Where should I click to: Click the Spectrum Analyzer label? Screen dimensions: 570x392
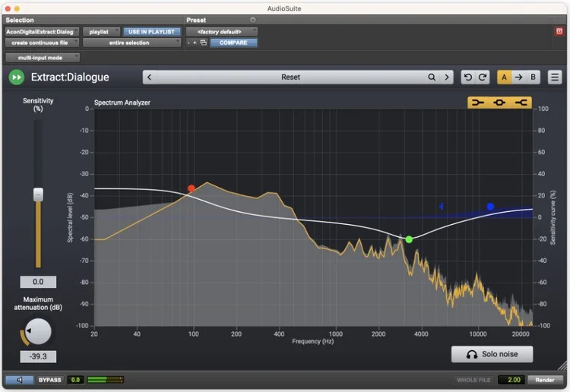click(122, 103)
